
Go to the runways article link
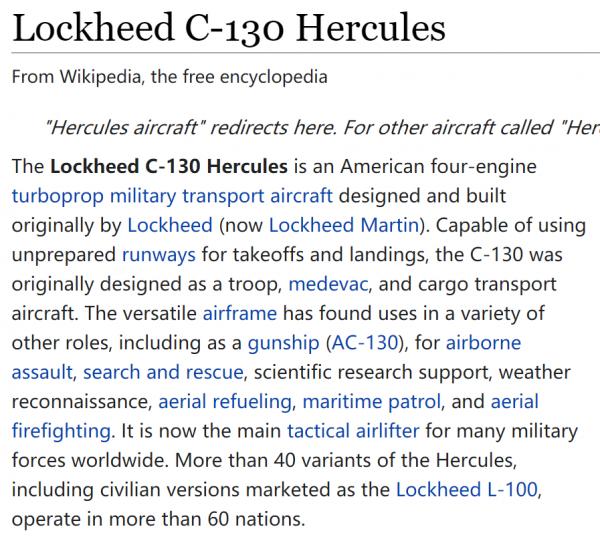(x=158, y=254)
